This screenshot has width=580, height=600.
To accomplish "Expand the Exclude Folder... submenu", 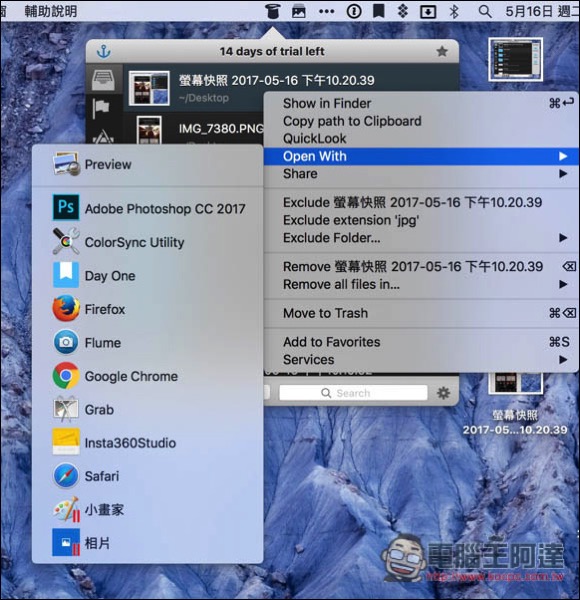I will 421,238.
